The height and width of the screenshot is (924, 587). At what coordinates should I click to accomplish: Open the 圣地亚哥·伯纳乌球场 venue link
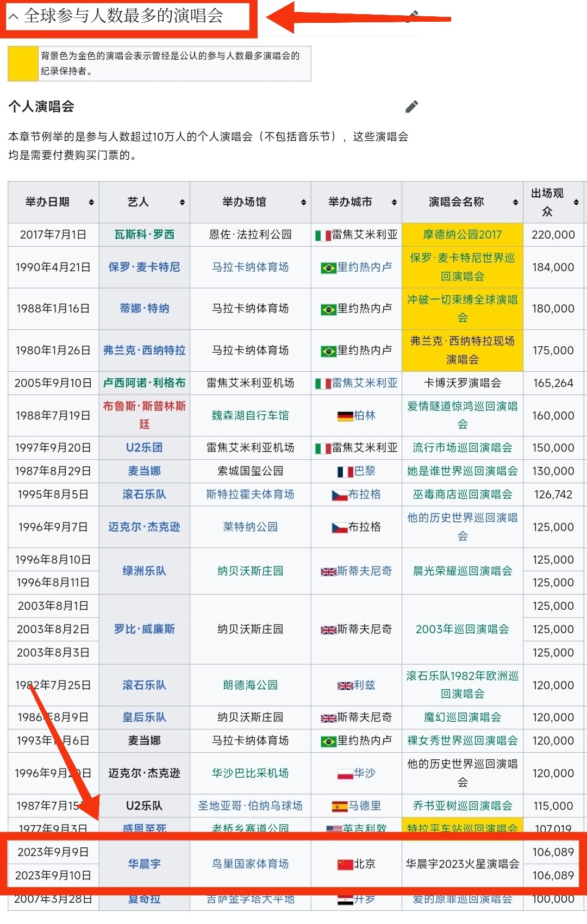coord(251,806)
